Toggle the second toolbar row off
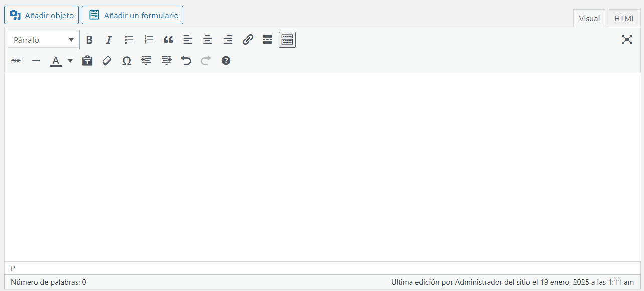644x291 pixels. (x=287, y=40)
